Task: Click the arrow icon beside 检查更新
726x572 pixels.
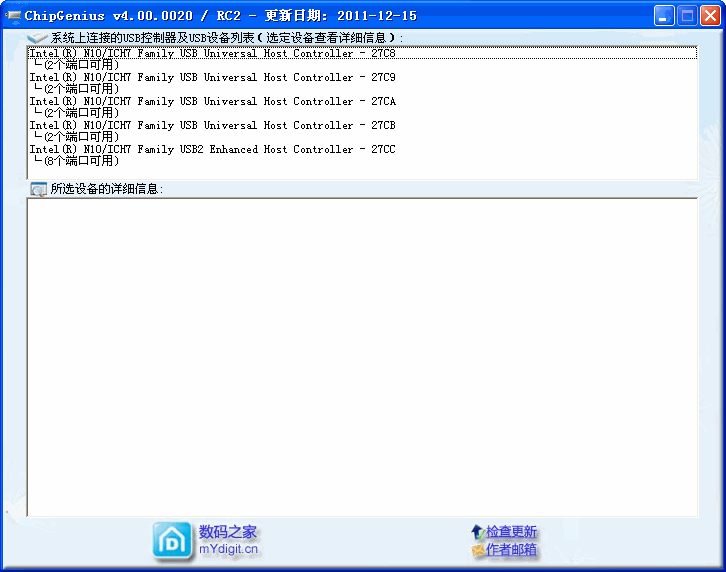Action: coord(477,532)
